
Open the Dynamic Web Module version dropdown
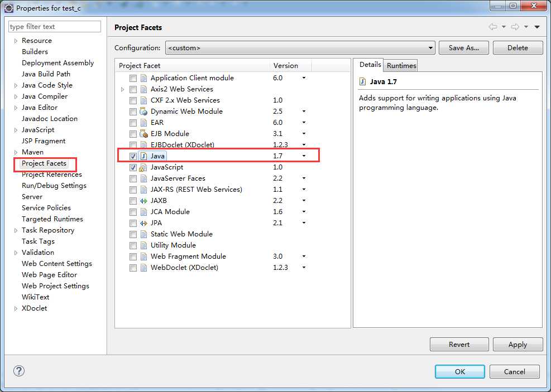coord(304,112)
